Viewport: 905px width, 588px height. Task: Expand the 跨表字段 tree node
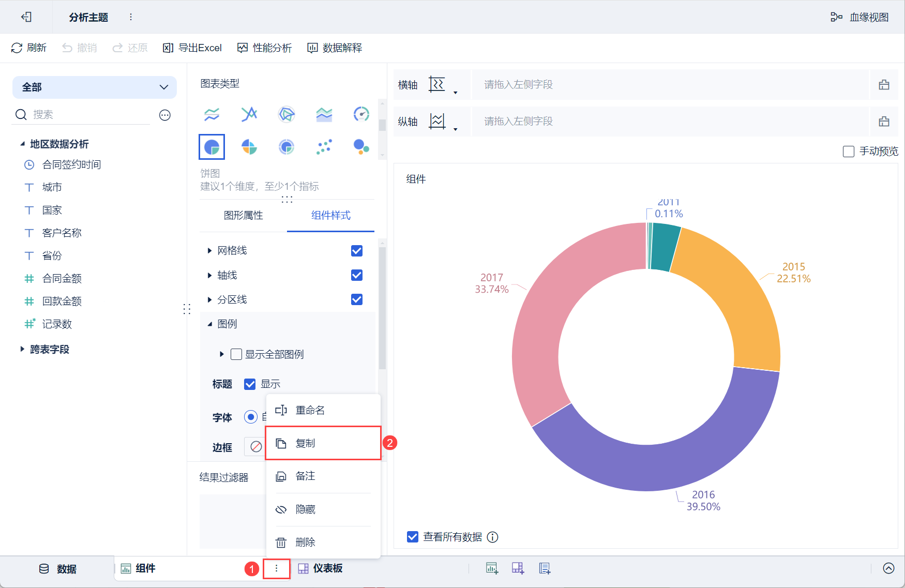(x=22, y=349)
